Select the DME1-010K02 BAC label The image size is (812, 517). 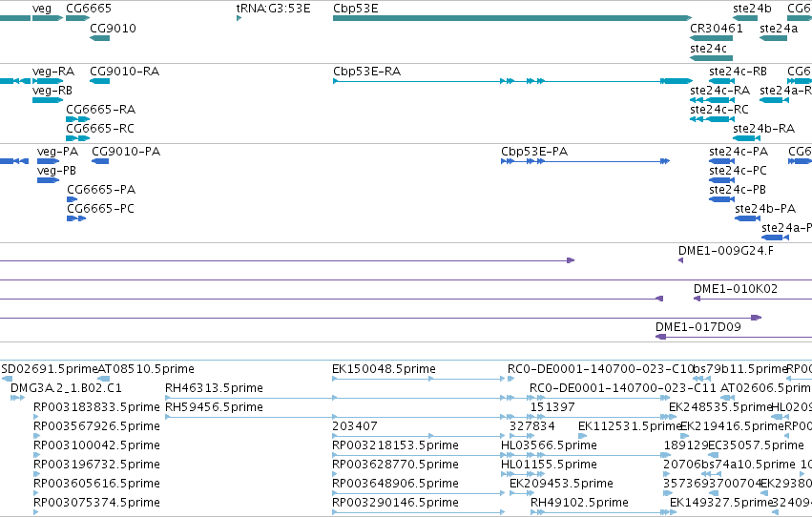tap(736, 289)
